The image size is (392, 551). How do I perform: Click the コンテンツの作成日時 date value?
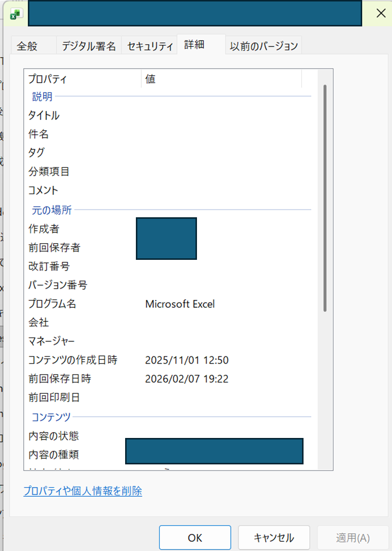[x=187, y=361]
